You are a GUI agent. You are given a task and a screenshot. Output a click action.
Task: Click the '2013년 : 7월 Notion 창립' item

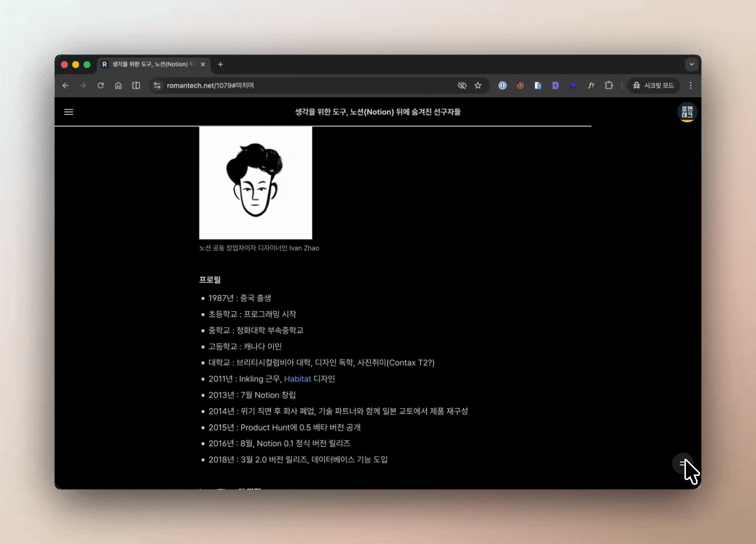click(x=252, y=395)
